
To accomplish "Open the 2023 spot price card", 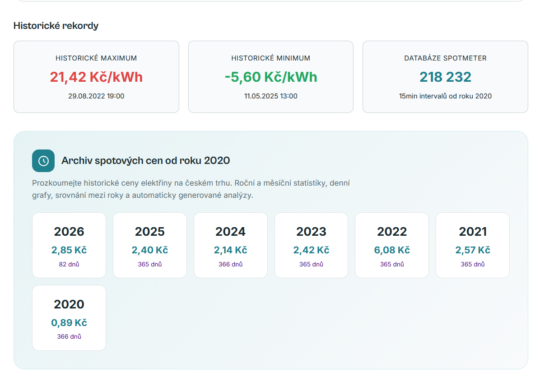I will [311, 245].
